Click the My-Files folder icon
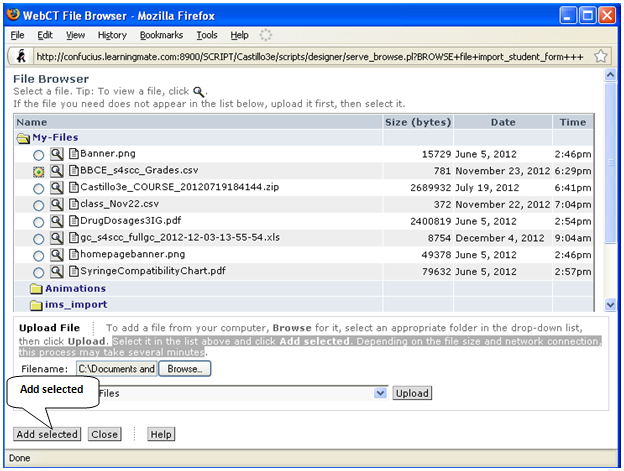This screenshot has width=624, height=471. point(23,138)
